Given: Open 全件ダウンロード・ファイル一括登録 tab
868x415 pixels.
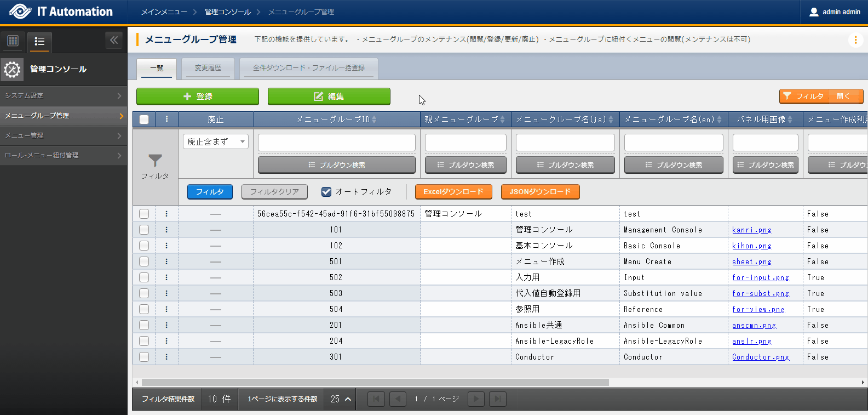Looking at the screenshot, I should 309,68.
